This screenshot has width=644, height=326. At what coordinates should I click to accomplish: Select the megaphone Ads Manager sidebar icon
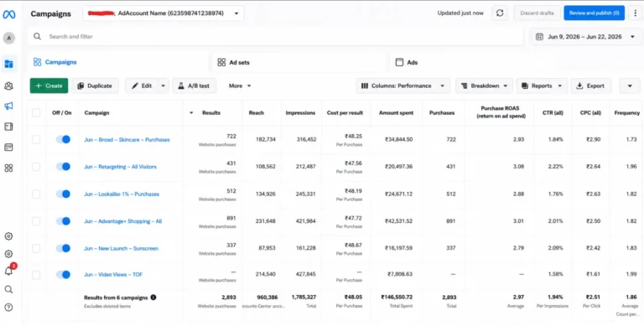8,106
